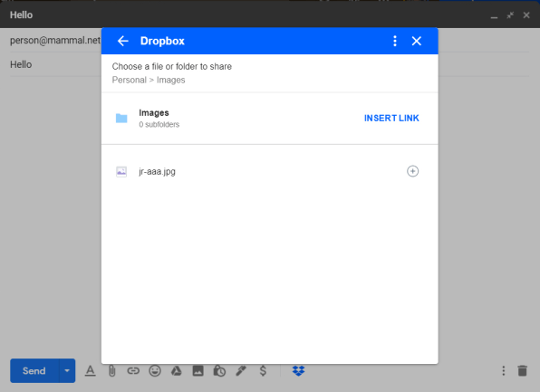
Task: Attach files with the paperclip icon
Action: coord(112,370)
